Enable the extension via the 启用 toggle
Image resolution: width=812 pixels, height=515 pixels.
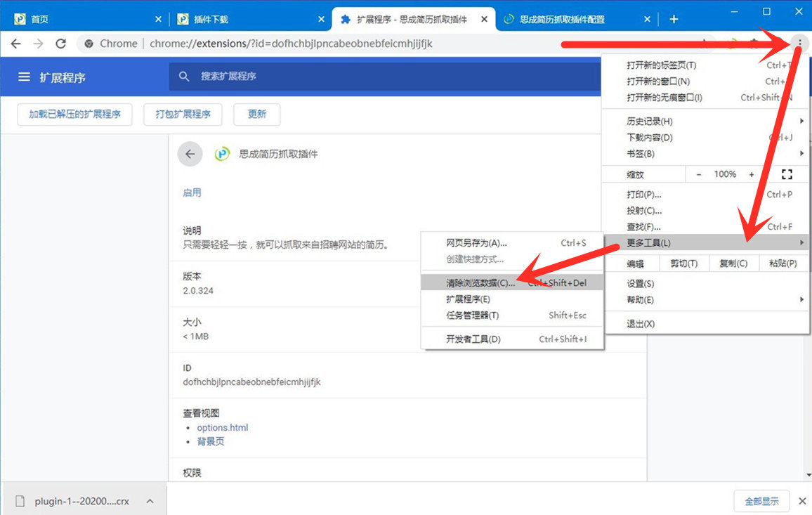point(192,191)
